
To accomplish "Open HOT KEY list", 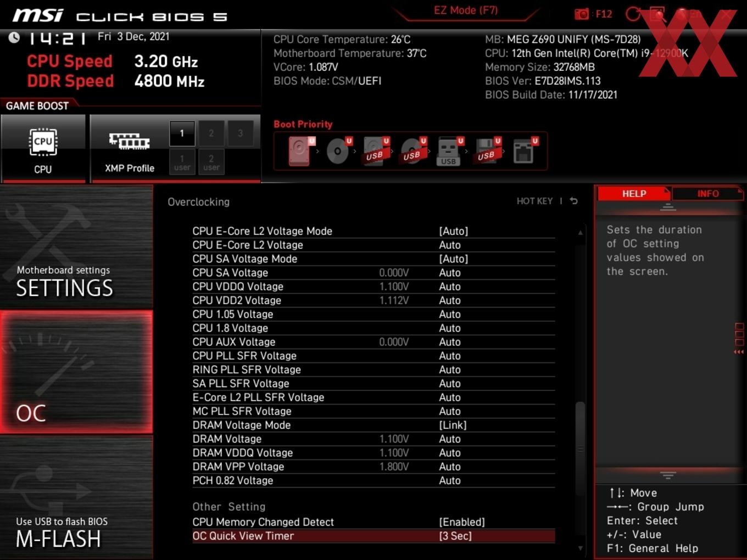I will 534,201.
